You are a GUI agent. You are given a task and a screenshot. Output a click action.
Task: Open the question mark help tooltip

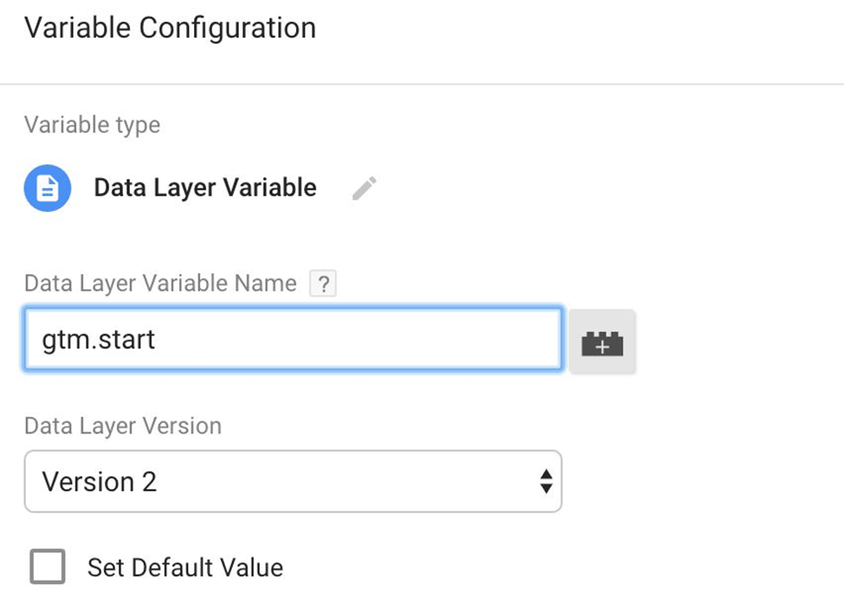tap(323, 284)
